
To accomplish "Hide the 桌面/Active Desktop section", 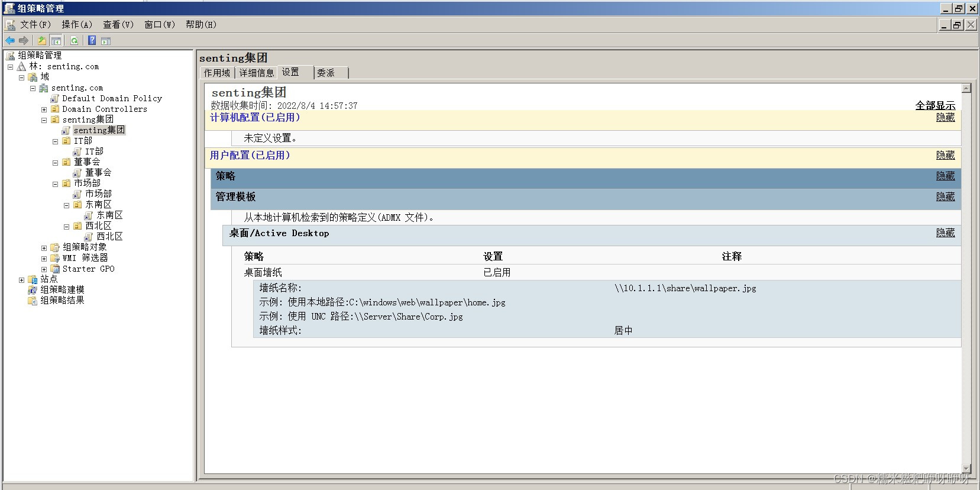I will point(945,233).
